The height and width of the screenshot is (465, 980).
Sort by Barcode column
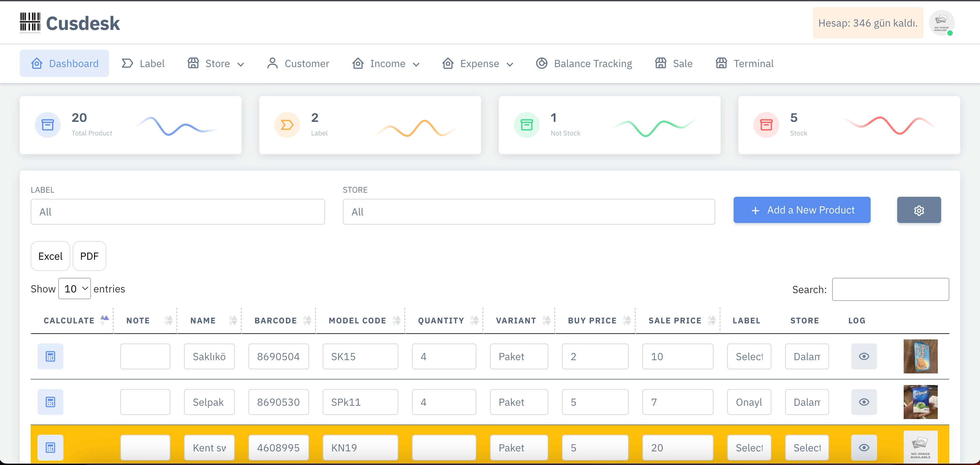pos(279,320)
